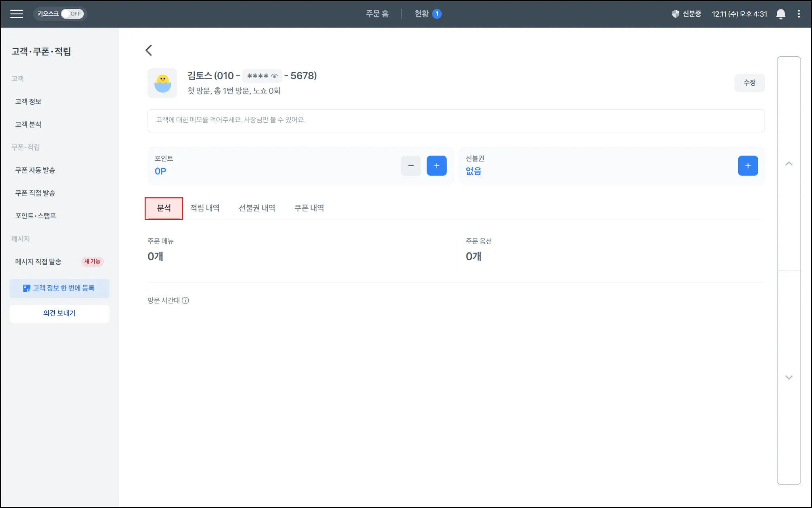This screenshot has height=508, width=812.
Task: Add points with the blue plus button
Action: (436, 166)
